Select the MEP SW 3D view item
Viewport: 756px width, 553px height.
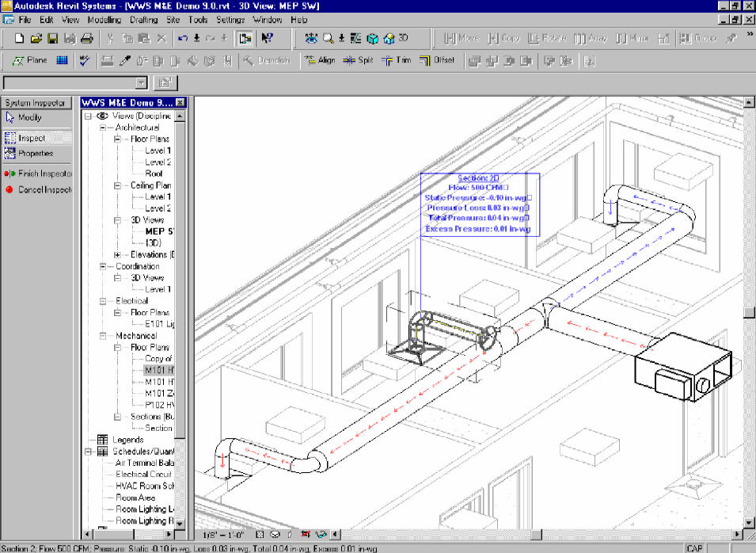[x=159, y=231]
